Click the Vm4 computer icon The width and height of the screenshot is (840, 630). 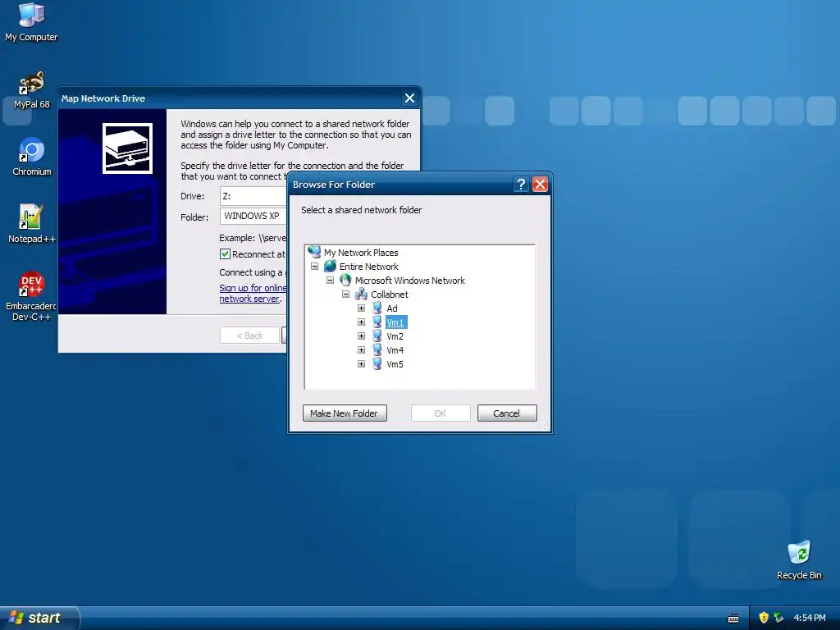[377, 349]
